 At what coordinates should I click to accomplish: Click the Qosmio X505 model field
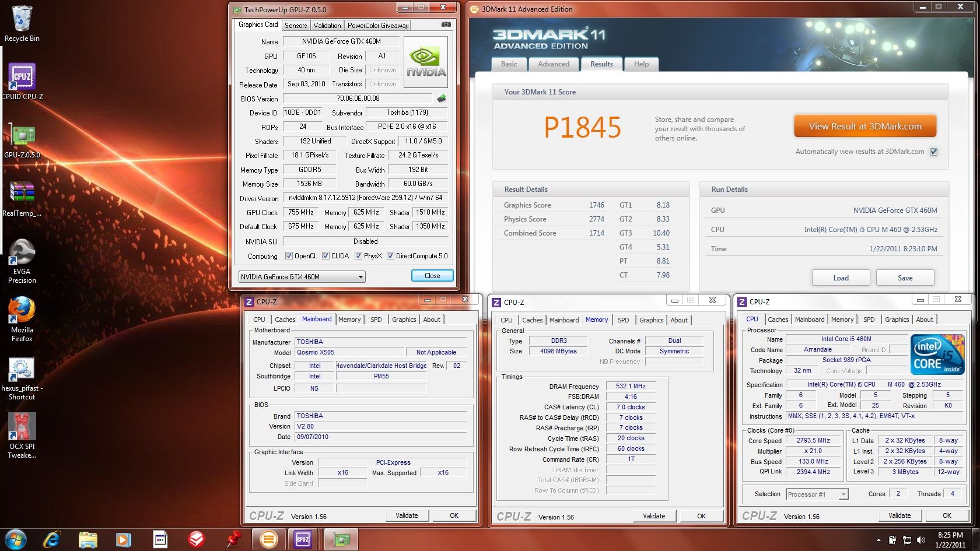click(x=350, y=352)
